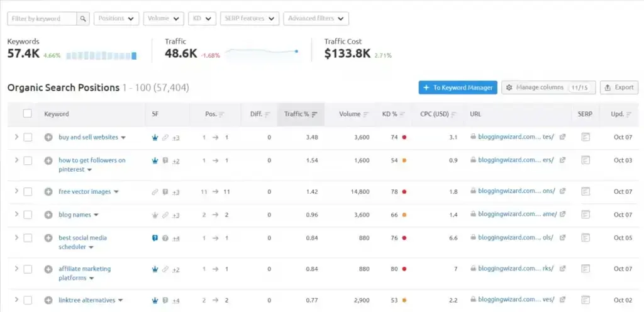View SERP snapshot for Pinterest followers keyword

coord(586,160)
